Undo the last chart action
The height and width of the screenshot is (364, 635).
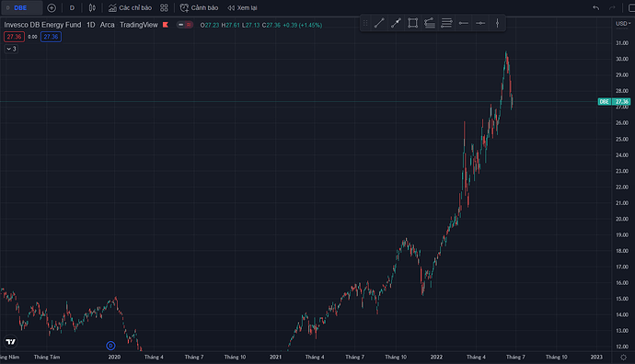point(595,7)
